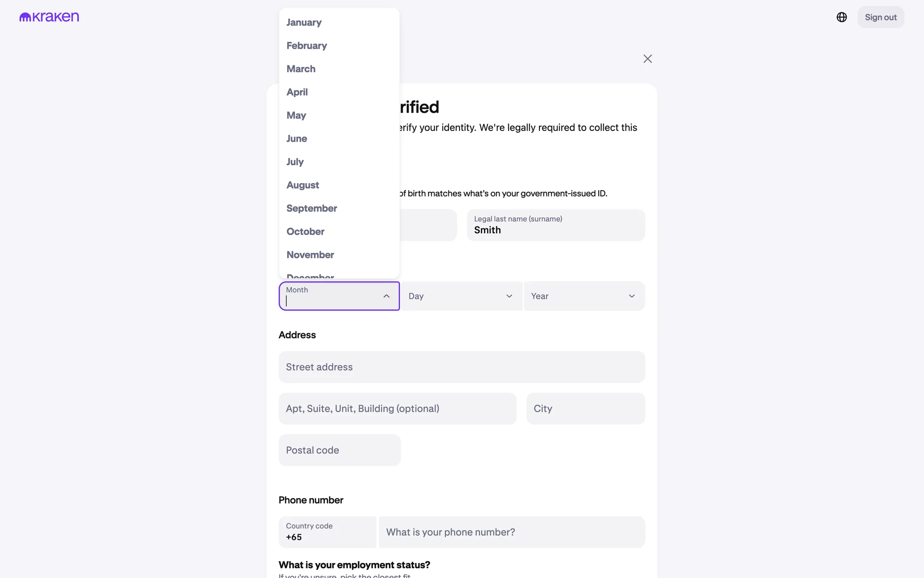
Task: Focus the Apt, Suite, Unit field
Action: click(x=397, y=408)
